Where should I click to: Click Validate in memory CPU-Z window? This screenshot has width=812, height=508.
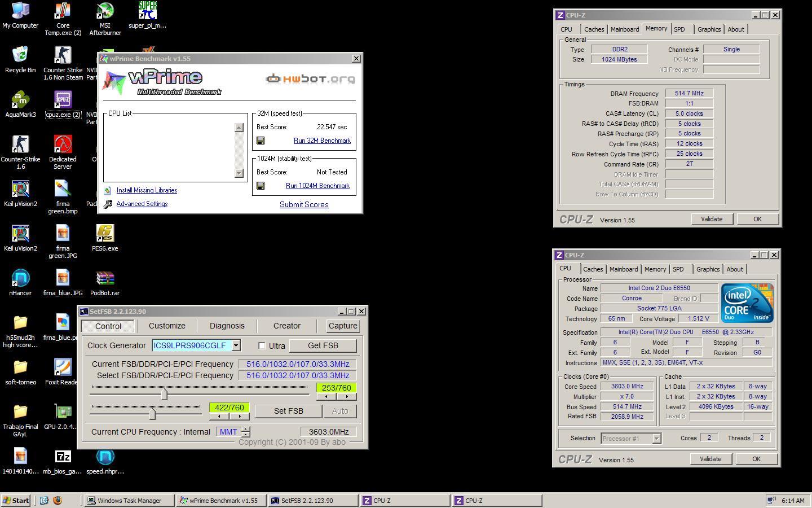pos(712,219)
